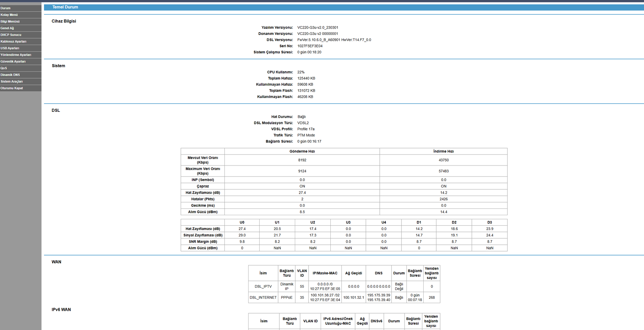Select download error count 2426
The image size is (644, 330).
(443, 199)
